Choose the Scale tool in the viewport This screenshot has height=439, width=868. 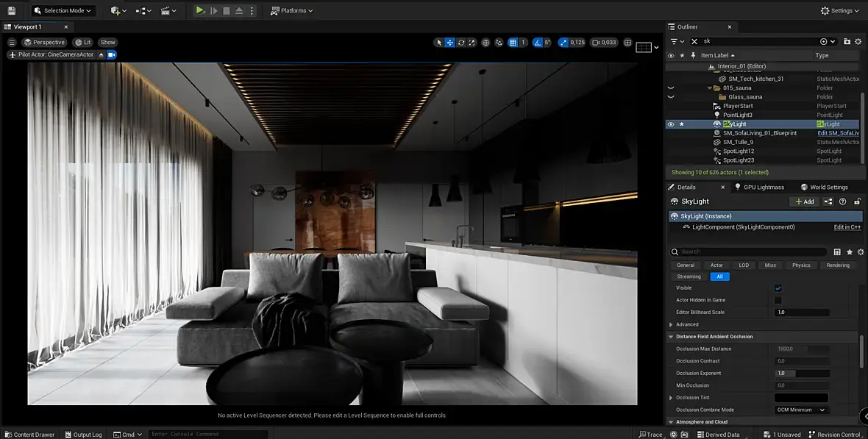(x=472, y=43)
